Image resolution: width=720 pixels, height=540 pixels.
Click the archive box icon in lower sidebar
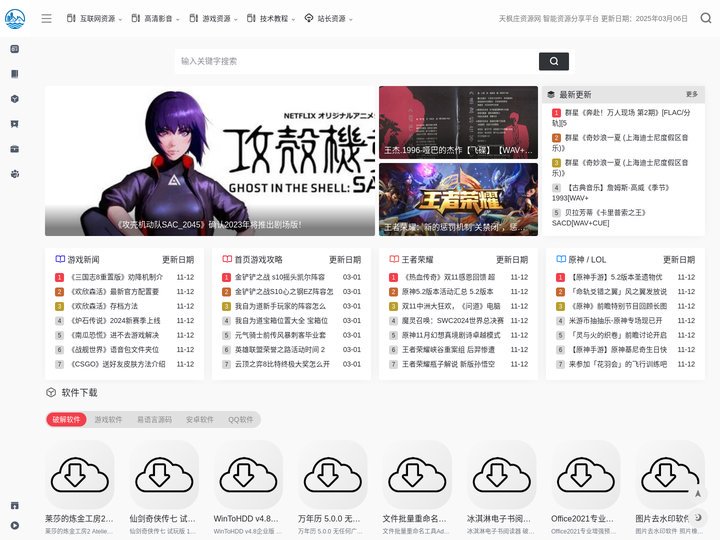(15, 506)
